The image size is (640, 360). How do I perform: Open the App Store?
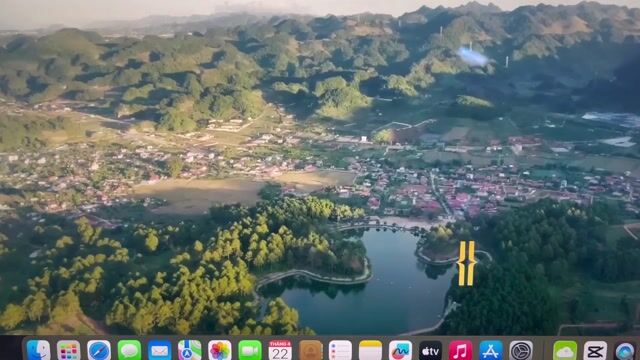[491, 351]
